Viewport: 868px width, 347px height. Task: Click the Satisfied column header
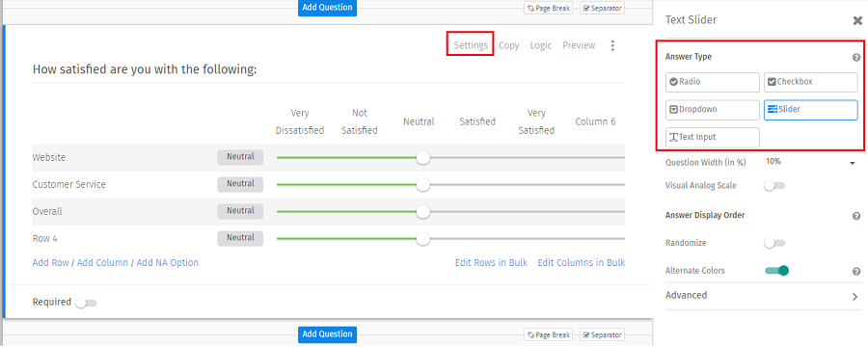point(477,121)
